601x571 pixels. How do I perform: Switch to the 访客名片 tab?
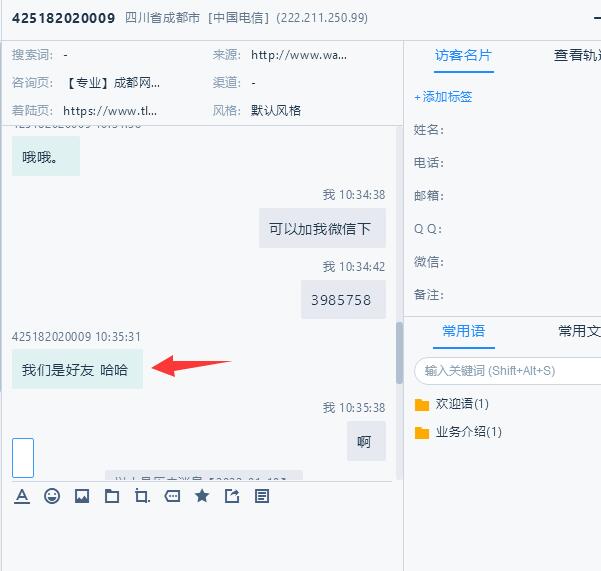(x=463, y=56)
